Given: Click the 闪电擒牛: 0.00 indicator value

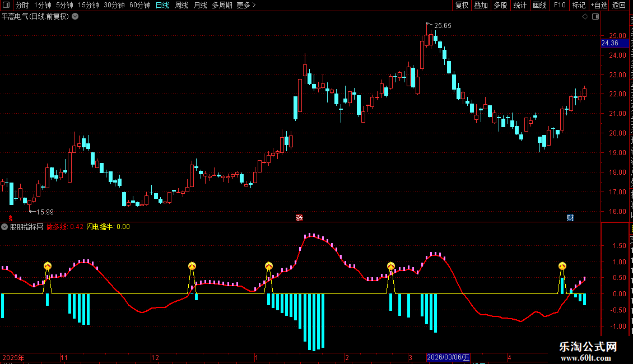Looking at the screenshot, I should pos(108,227).
